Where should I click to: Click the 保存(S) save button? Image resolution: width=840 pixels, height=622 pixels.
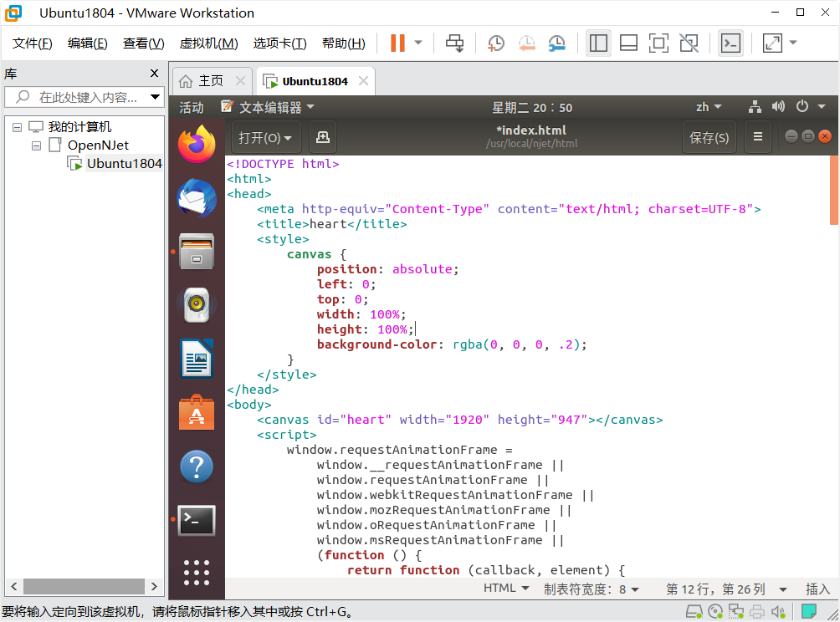coord(709,138)
